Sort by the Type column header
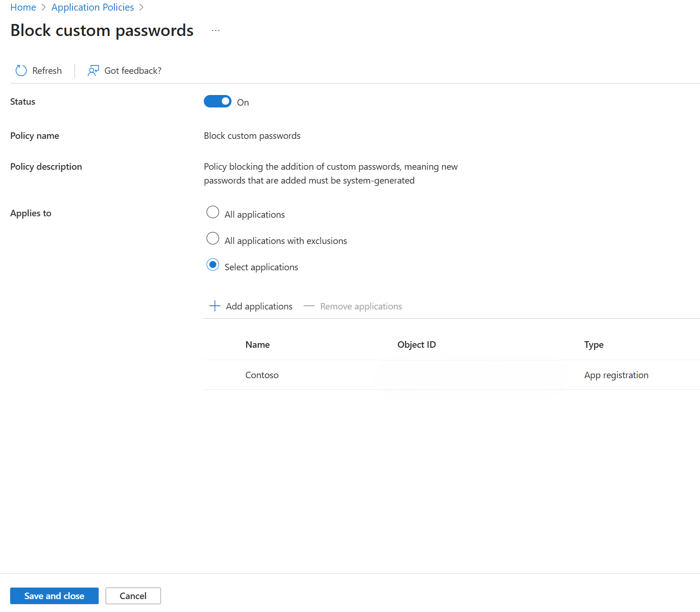700x612 pixels. [x=593, y=345]
